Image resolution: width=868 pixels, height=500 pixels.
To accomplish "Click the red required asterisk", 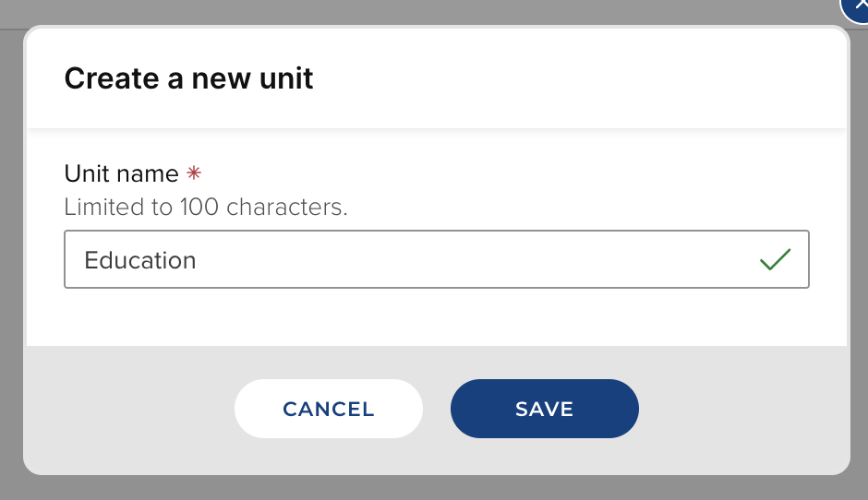I will click(x=194, y=173).
